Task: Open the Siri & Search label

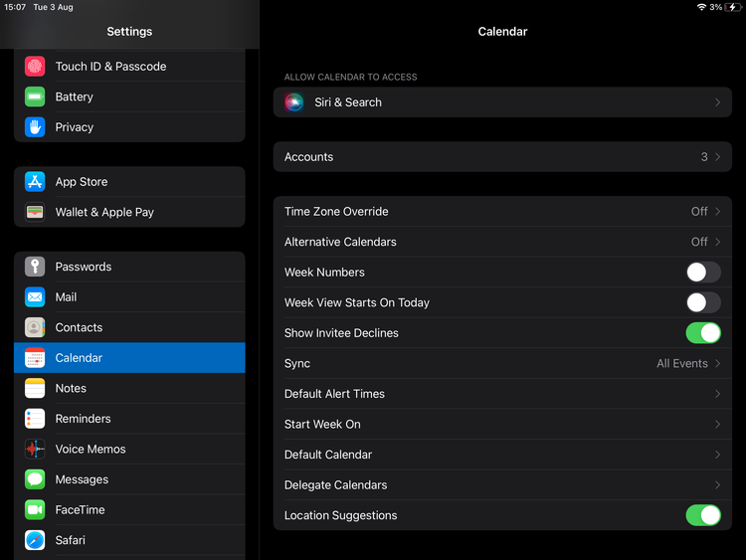Action: pyautogui.click(x=348, y=102)
